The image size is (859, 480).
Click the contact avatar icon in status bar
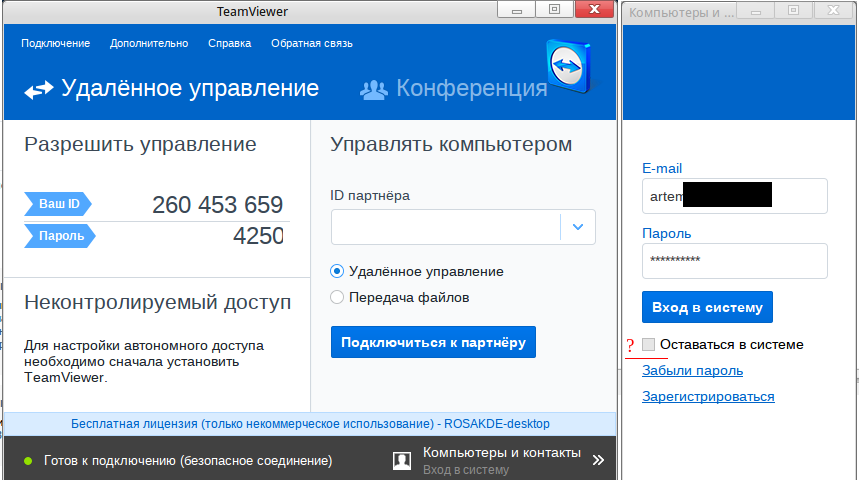click(402, 461)
